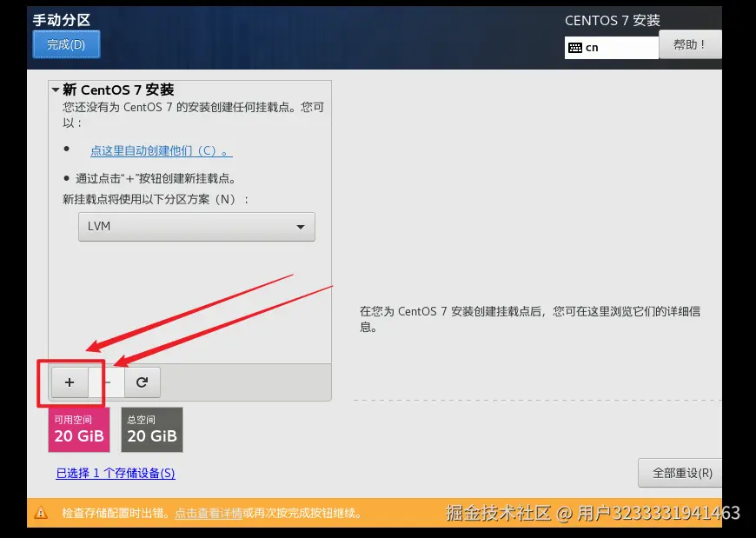
Task: Click the 完成(D) done button
Action: pyautogui.click(x=66, y=44)
